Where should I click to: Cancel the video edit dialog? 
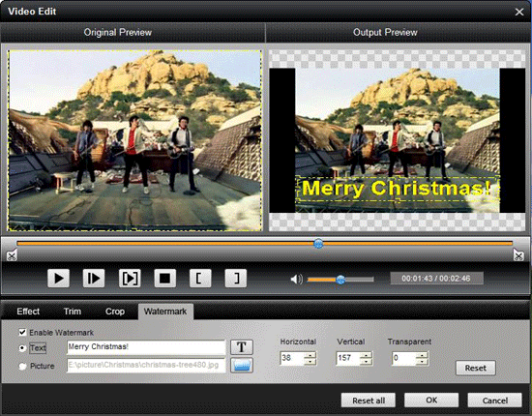(x=494, y=401)
